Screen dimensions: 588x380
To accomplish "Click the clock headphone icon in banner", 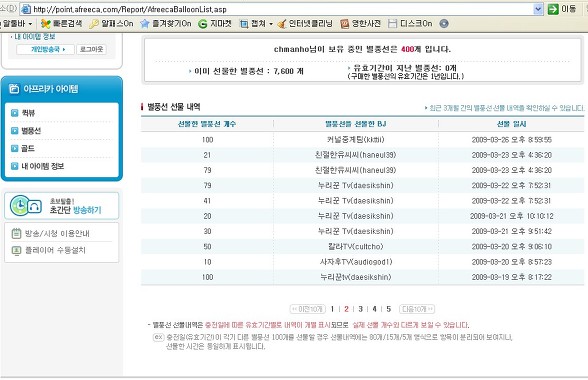I will coord(26,206).
